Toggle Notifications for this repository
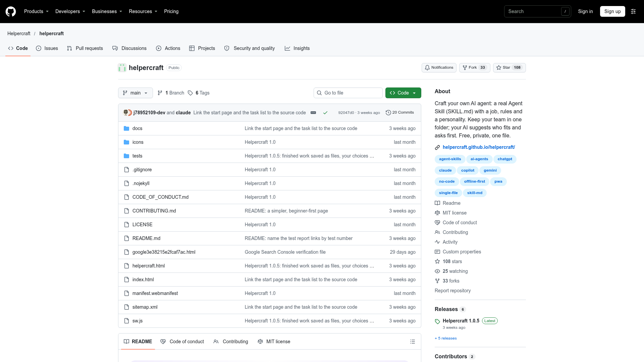The width and height of the screenshot is (644, 362). [439, 68]
